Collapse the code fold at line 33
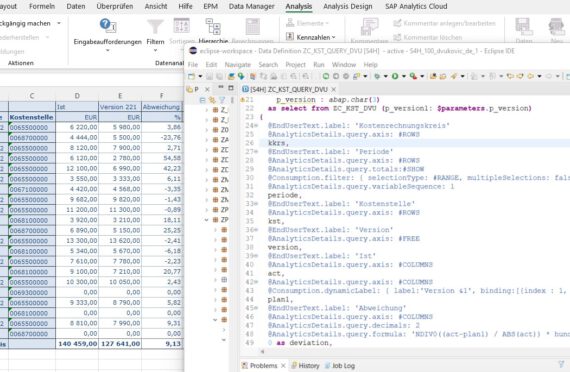Screen dimensions: 570x372 point(256,204)
